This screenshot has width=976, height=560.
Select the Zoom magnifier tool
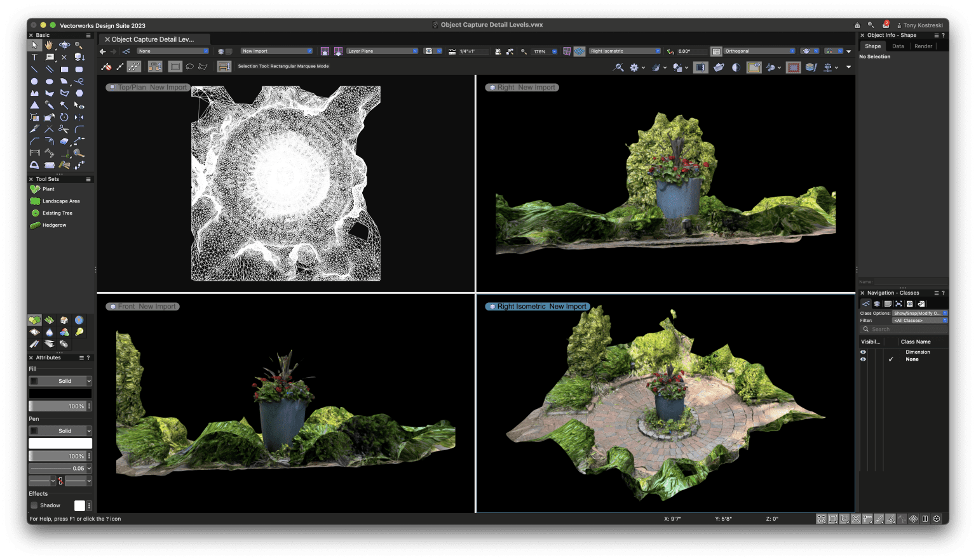(x=79, y=45)
